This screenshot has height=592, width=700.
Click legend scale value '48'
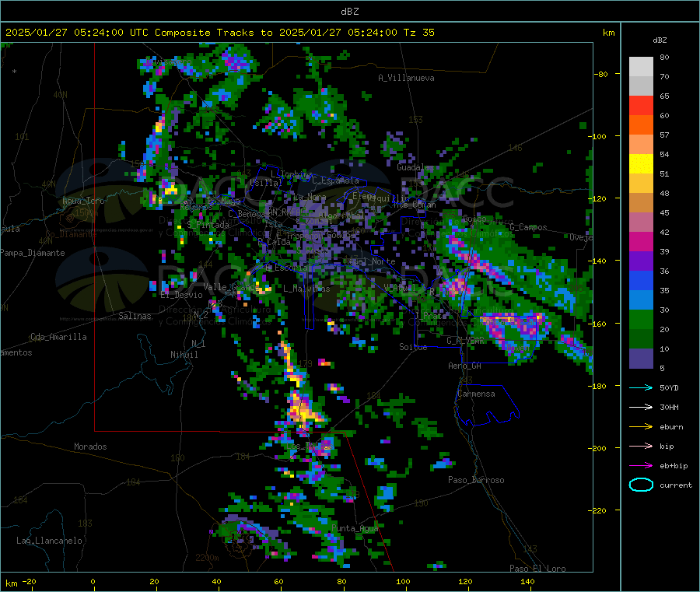(x=664, y=194)
